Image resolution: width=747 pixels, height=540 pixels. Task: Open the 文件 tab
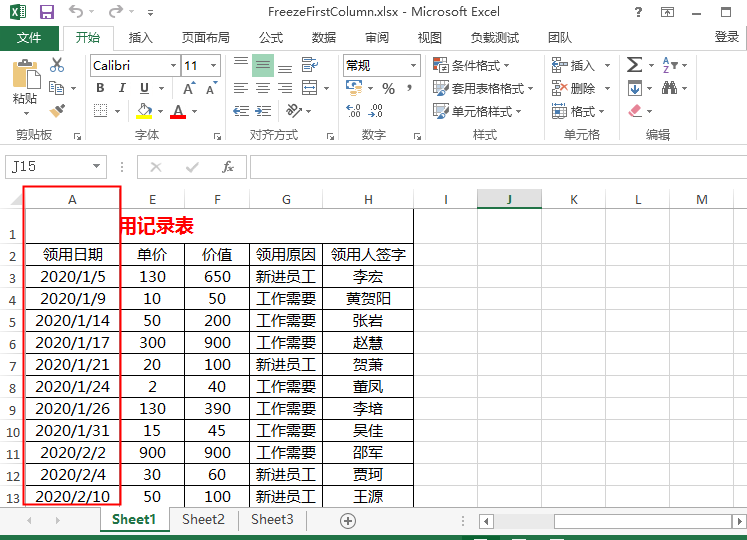click(x=29, y=38)
